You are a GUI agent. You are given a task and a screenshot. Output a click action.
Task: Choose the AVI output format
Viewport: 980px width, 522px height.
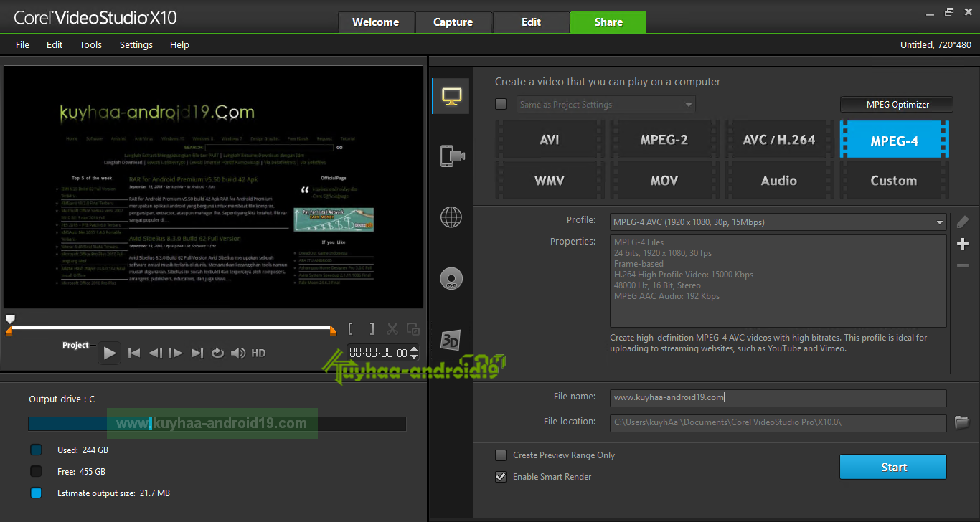coord(550,140)
